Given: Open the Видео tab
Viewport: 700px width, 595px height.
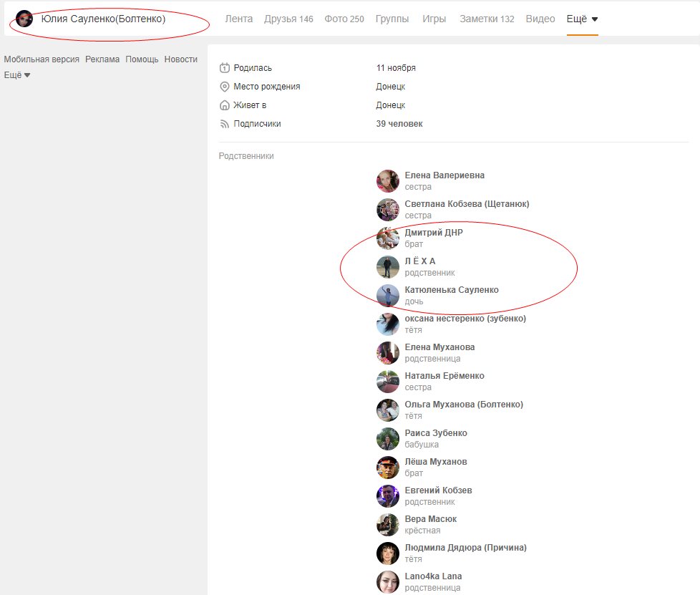Looking at the screenshot, I should tap(540, 19).
